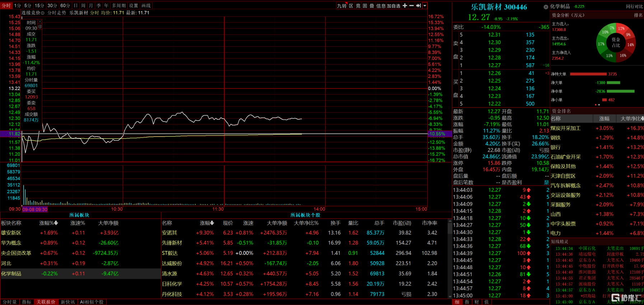Click the minus zoom-out icon on chart toolbar
This screenshot has width=644, height=305.
tap(411, 6)
